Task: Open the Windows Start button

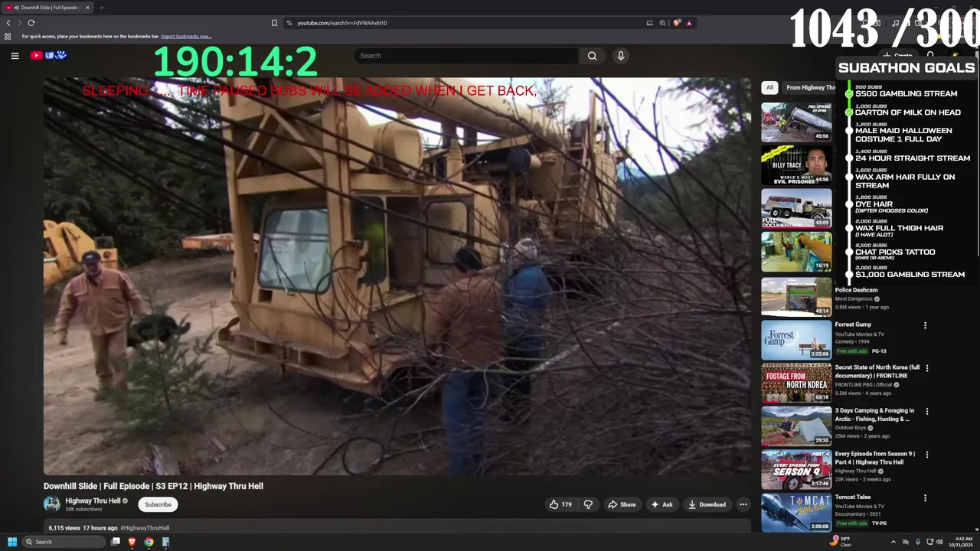Action: click(12, 542)
